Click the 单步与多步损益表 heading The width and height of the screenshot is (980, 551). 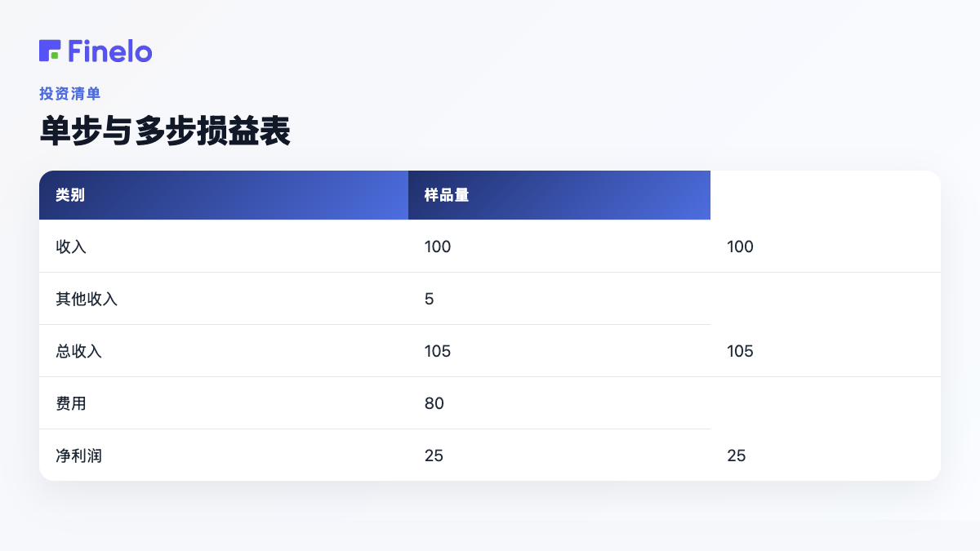pyautogui.click(x=165, y=132)
